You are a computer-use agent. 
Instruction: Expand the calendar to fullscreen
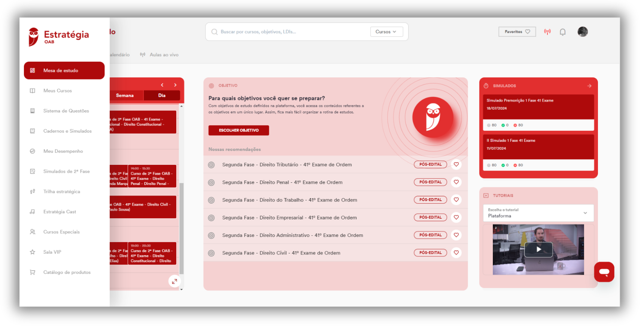click(x=174, y=281)
